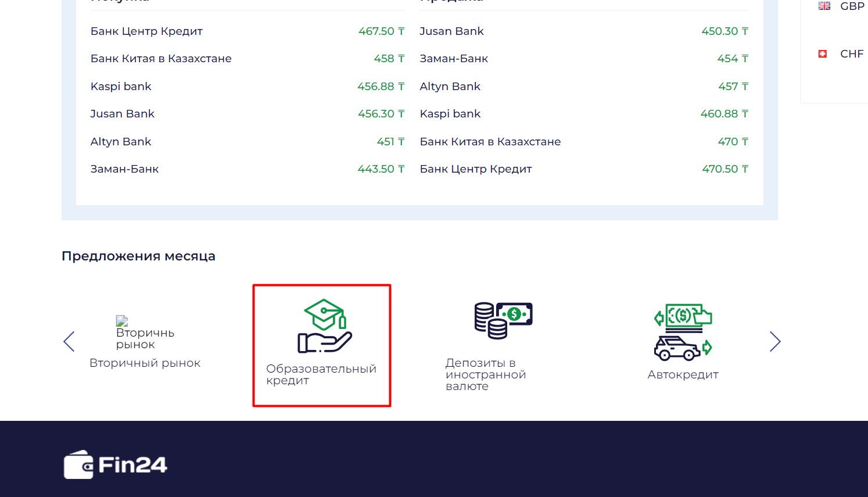Click the 460.88 ₸ sell rate

[x=724, y=114]
